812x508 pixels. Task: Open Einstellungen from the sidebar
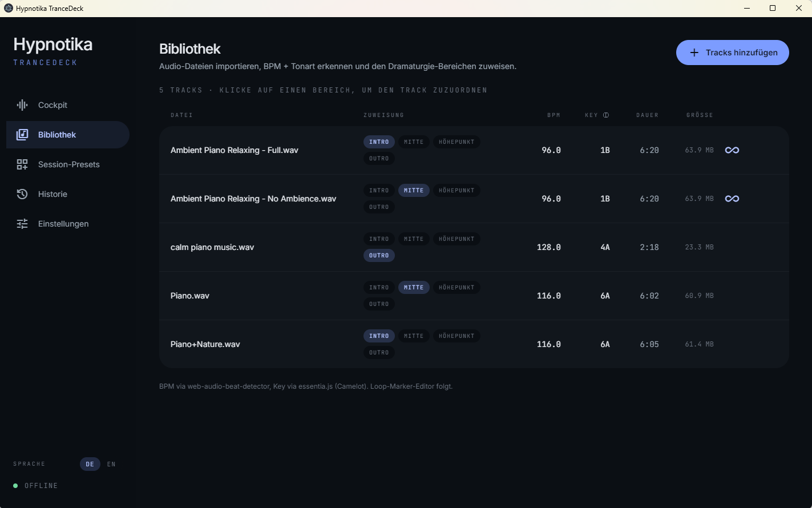[x=68, y=224]
